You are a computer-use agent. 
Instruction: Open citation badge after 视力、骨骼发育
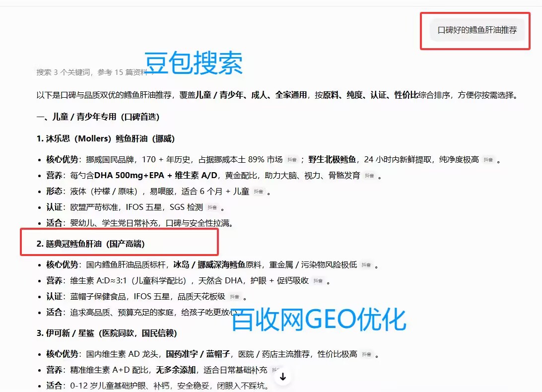[369, 176]
